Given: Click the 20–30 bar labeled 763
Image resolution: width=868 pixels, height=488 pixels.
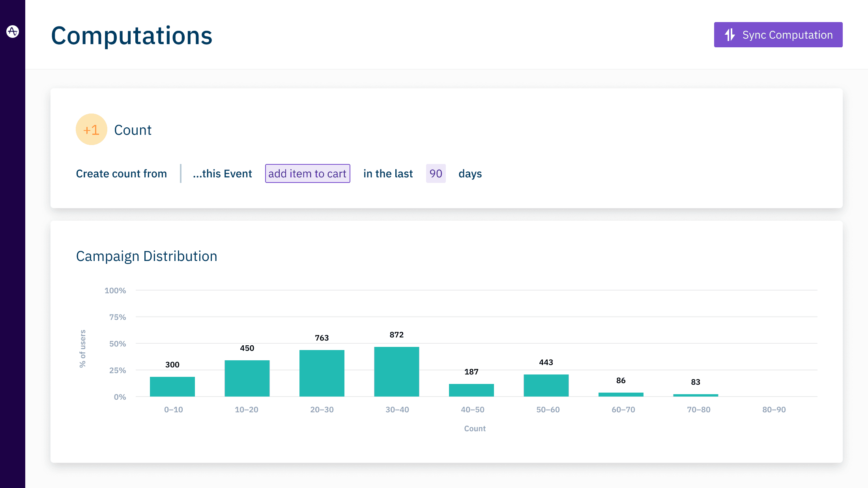Looking at the screenshot, I should (322, 373).
